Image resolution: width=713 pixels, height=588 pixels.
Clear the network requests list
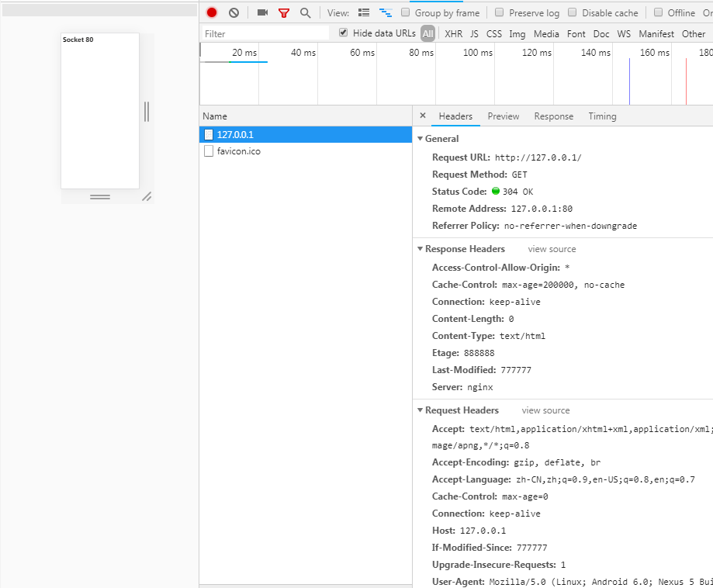(234, 12)
